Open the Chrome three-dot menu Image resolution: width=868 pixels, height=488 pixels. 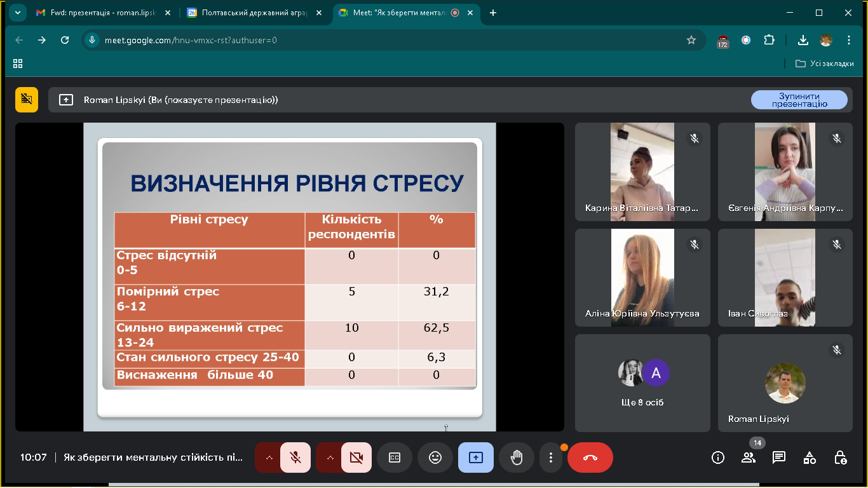coord(849,40)
